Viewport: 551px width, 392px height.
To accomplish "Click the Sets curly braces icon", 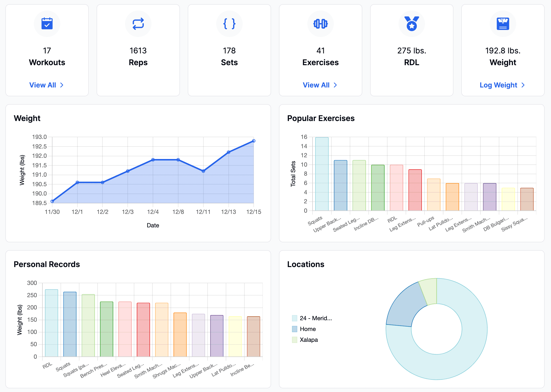I will pyautogui.click(x=229, y=24).
